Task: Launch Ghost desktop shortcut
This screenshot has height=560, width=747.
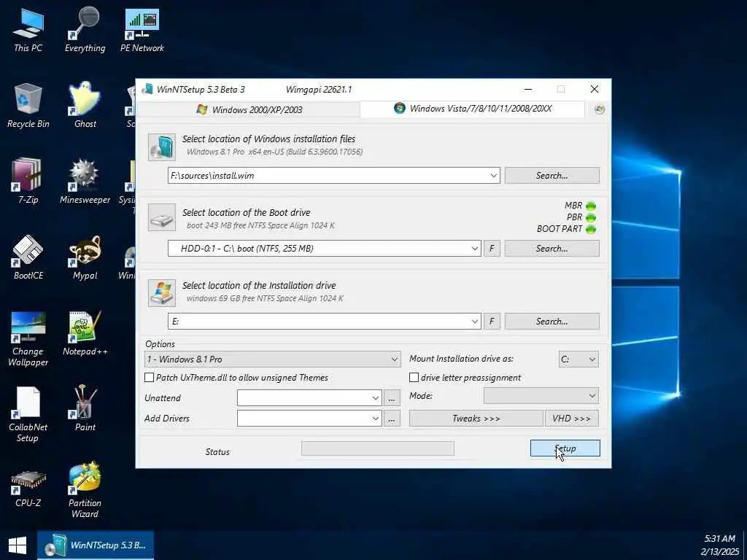Action: coord(85,106)
